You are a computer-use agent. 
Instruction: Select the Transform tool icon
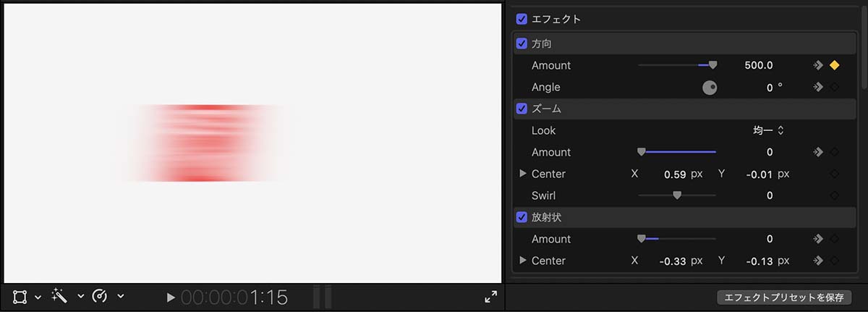tap(20, 297)
